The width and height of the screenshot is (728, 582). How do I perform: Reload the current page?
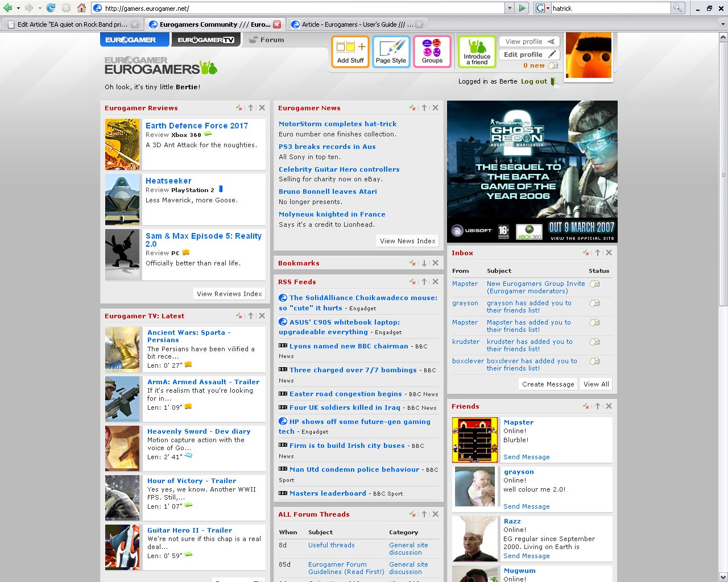51,8
